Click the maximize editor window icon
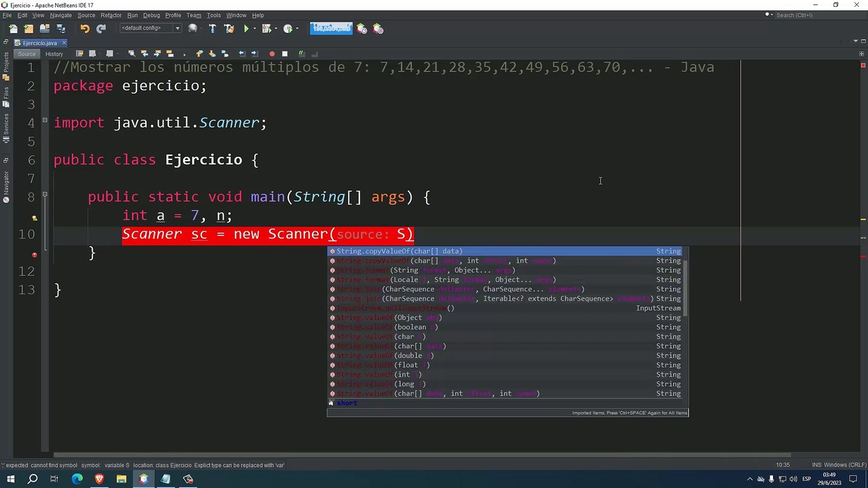 click(x=862, y=43)
